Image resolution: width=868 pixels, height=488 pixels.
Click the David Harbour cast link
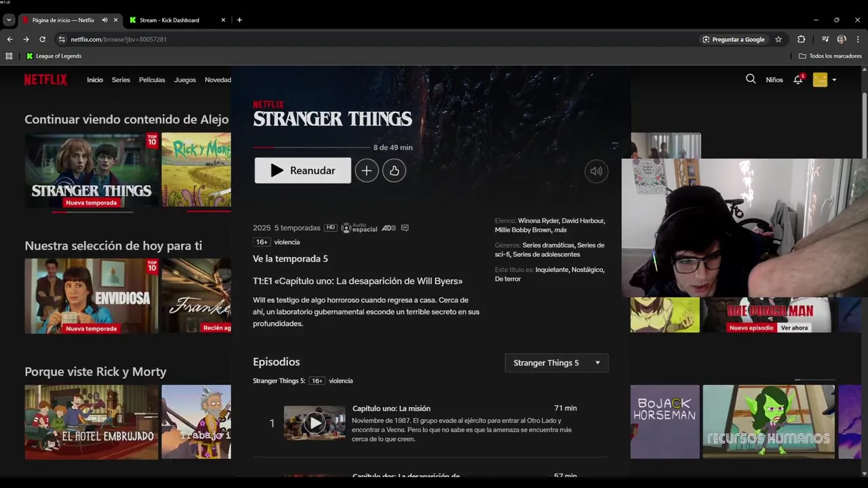coord(583,221)
